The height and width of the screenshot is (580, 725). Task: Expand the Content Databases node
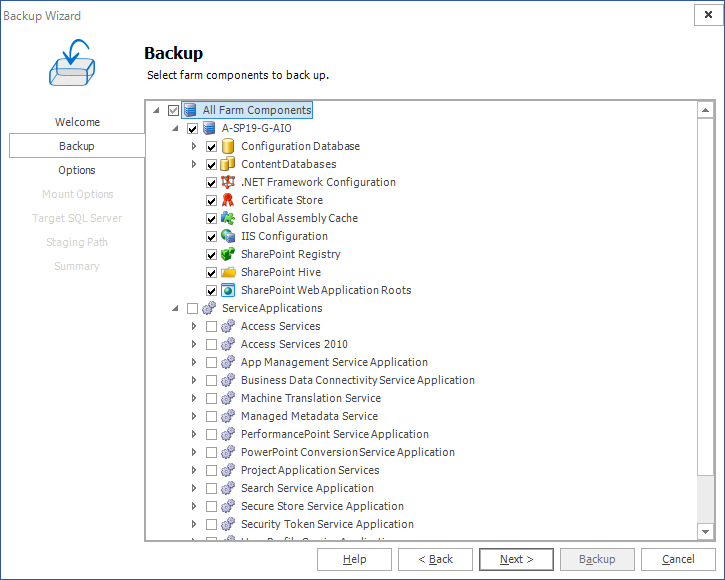click(x=194, y=164)
